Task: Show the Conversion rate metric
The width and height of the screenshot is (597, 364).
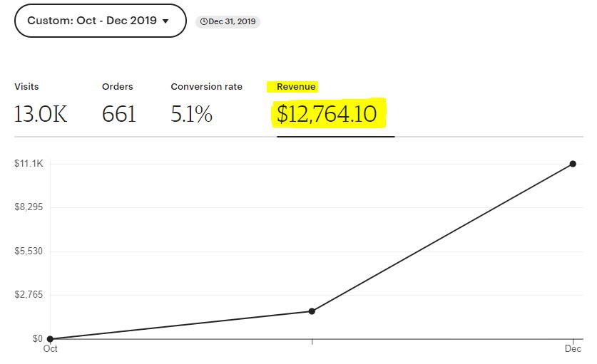Action: click(206, 86)
